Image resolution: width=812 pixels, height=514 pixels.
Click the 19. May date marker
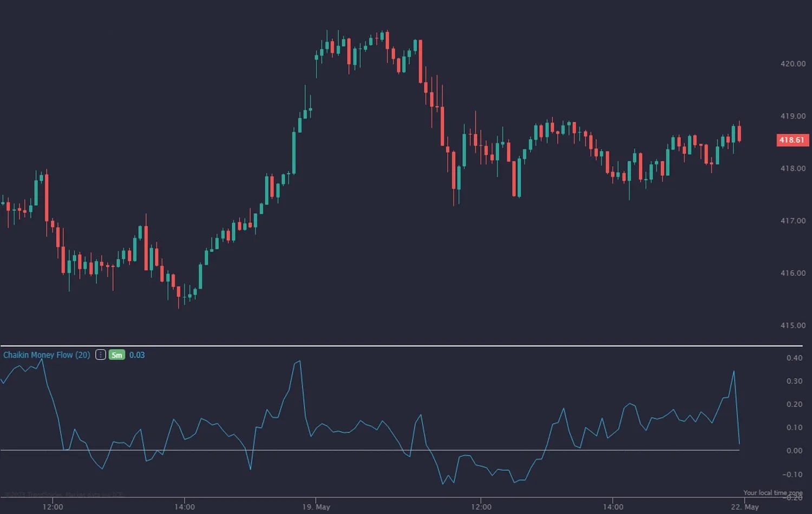click(316, 507)
